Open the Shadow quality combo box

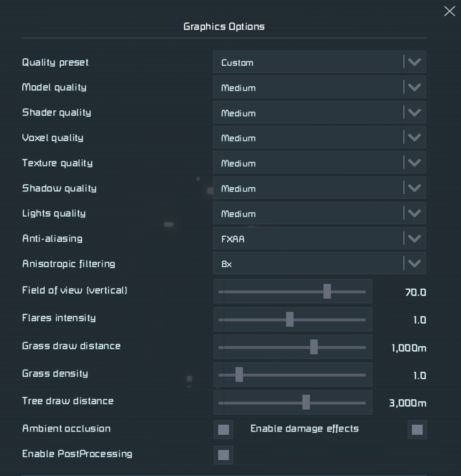(x=319, y=188)
